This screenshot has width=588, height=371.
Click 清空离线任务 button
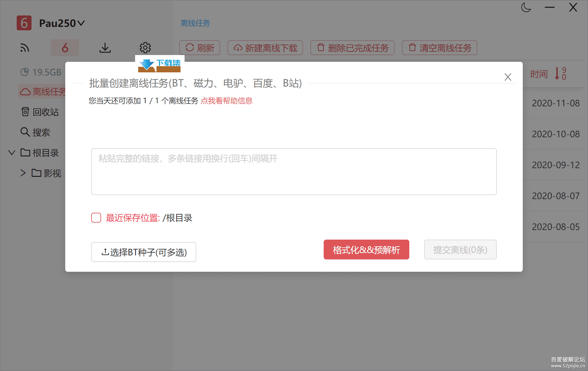click(x=439, y=48)
